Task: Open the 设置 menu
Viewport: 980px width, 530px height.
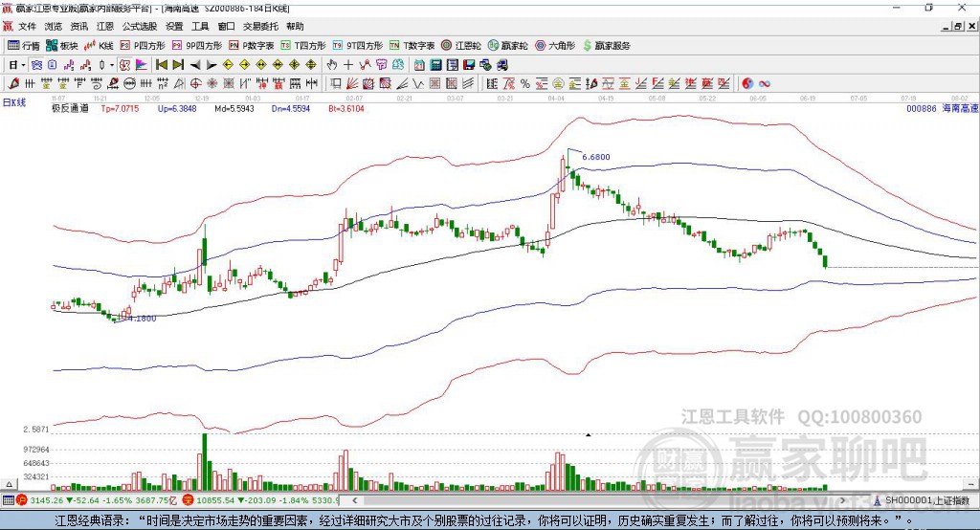Action: tap(174, 26)
